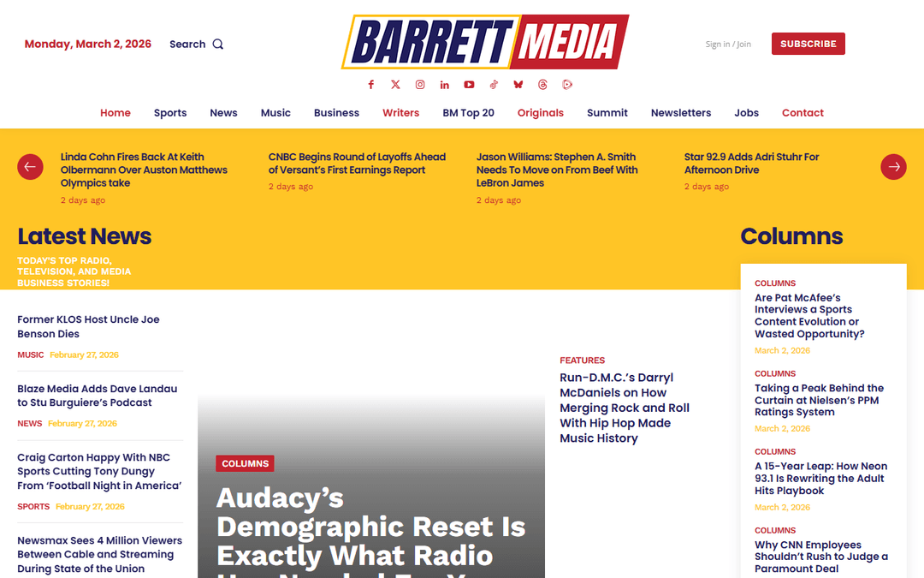Click the red COLUMNS badge on featured story
Viewport: 924px width, 578px height.
pyautogui.click(x=246, y=463)
